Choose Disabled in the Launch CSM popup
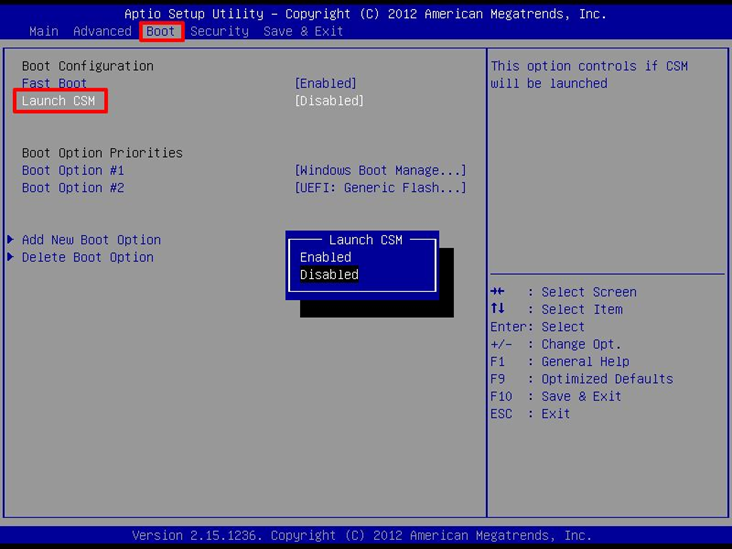The image size is (732, 549). (329, 275)
